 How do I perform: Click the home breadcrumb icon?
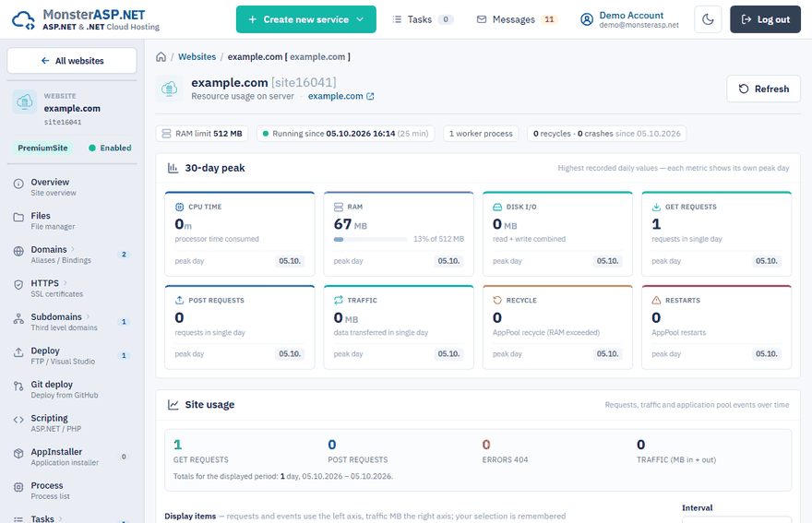(x=161, y=57)
